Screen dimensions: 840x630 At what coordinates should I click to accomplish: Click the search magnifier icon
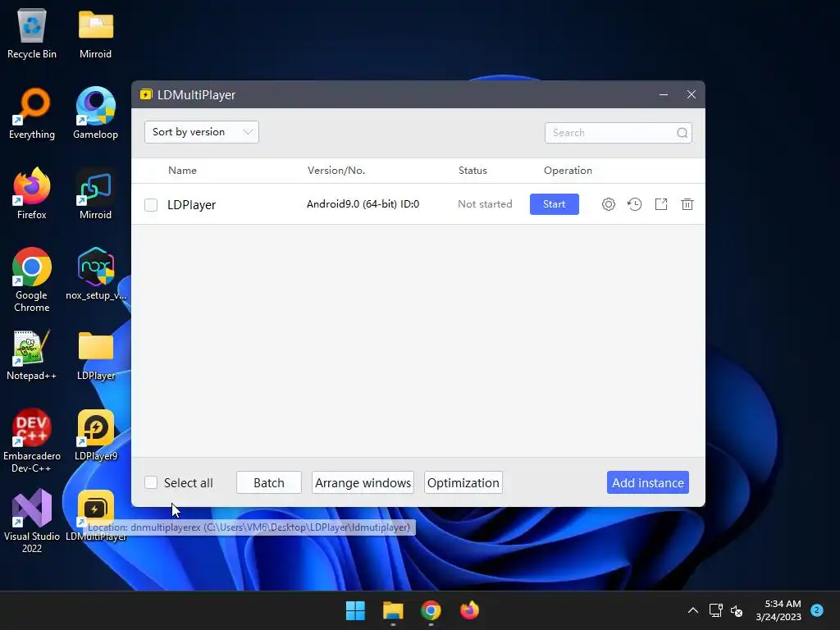(x=682, y=133)
